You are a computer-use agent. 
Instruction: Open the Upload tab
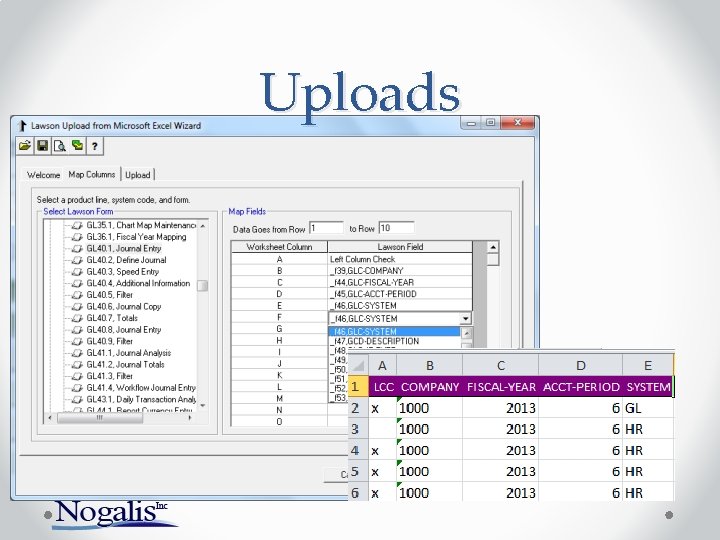tap(138, 175)
